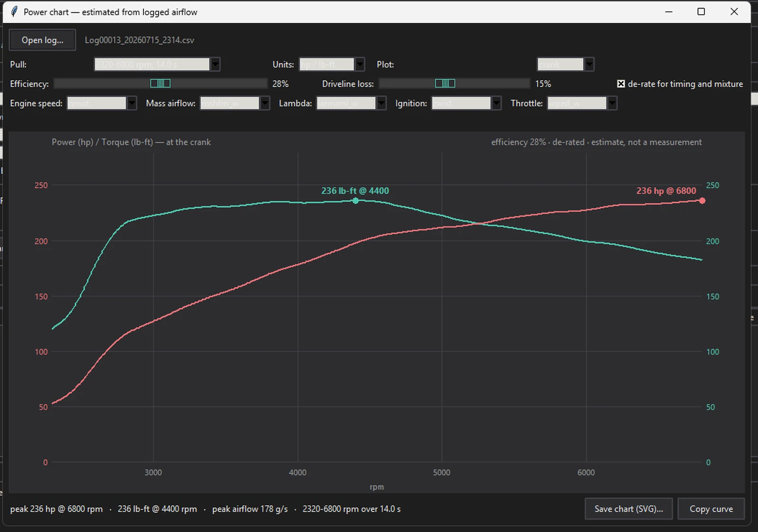The image size is (758, 532).
Task: Click the peak torque marker at 4400 rpm
Action: click(356, 201)
